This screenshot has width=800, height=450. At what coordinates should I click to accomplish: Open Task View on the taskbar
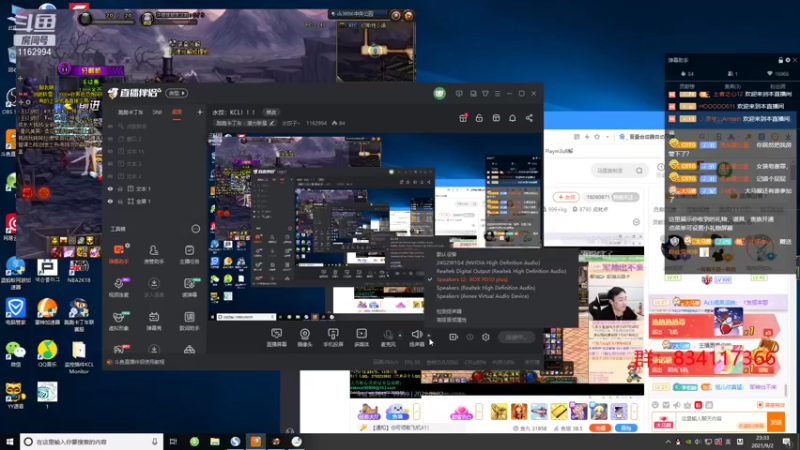[x=173, y=442]
